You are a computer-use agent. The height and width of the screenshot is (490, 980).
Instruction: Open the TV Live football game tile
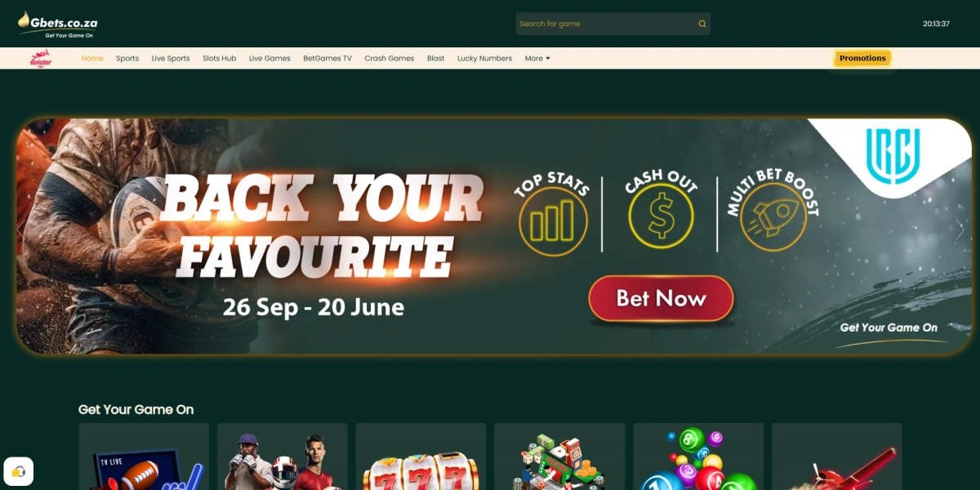tap(144, 457)
